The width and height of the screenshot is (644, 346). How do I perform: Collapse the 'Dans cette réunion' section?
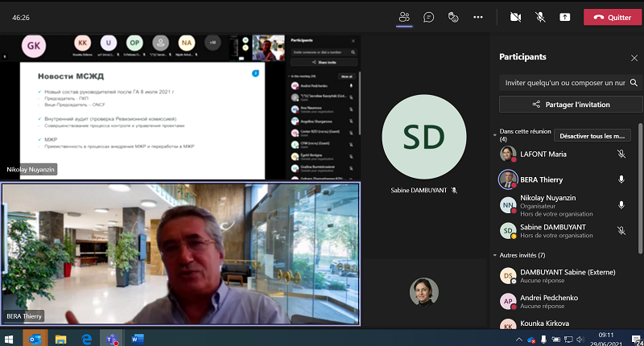(494, 130)
